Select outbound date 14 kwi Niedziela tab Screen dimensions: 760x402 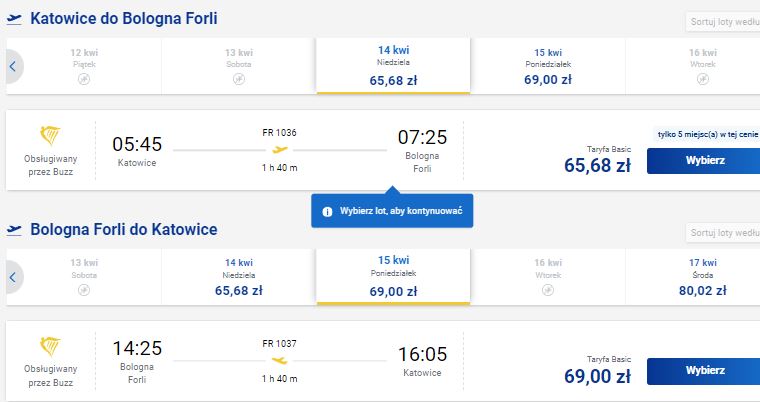pos(393,65)
